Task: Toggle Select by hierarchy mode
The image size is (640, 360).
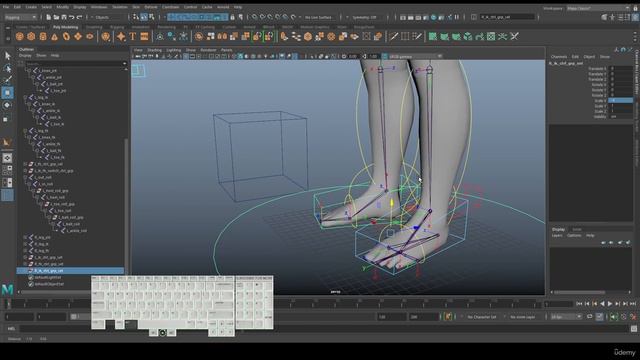Action: 136,17
